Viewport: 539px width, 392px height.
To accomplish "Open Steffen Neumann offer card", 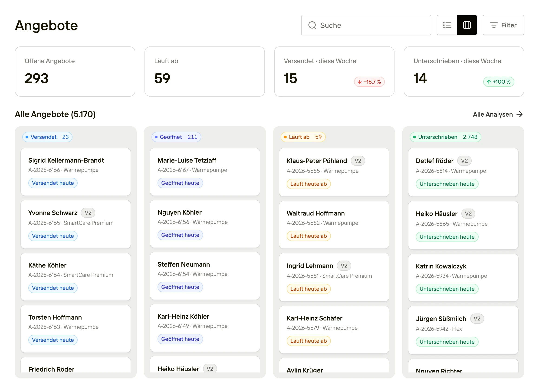I will (x=205, y=276).
